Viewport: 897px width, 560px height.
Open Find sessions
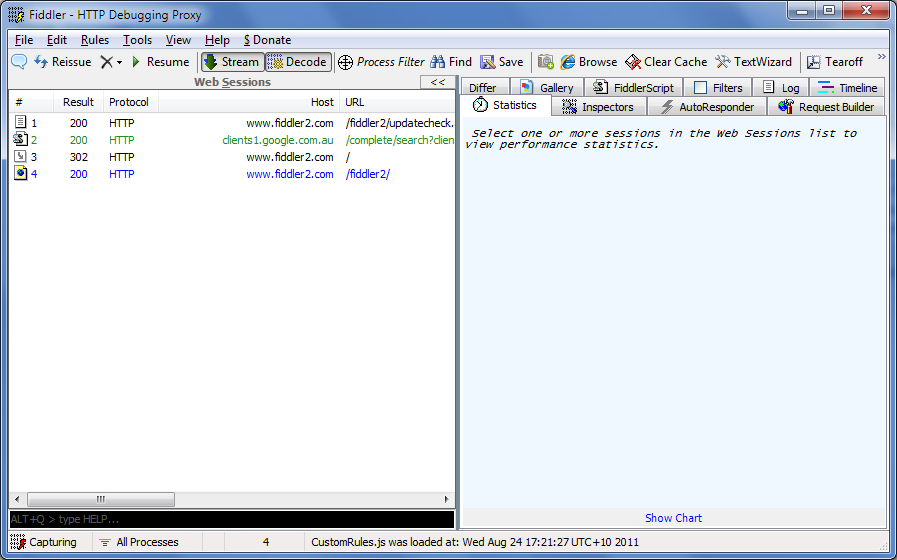[x=451, y=62]
